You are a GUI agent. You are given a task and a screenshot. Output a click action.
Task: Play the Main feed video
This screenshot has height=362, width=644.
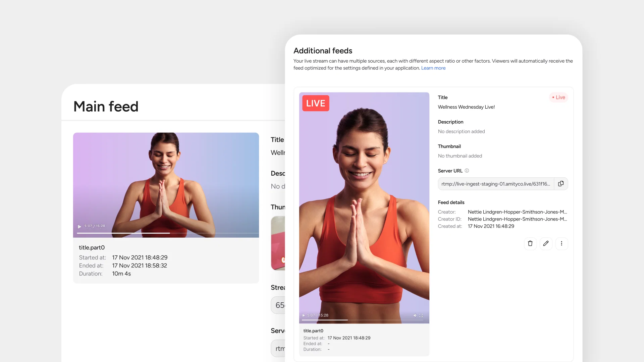point(79,227)
